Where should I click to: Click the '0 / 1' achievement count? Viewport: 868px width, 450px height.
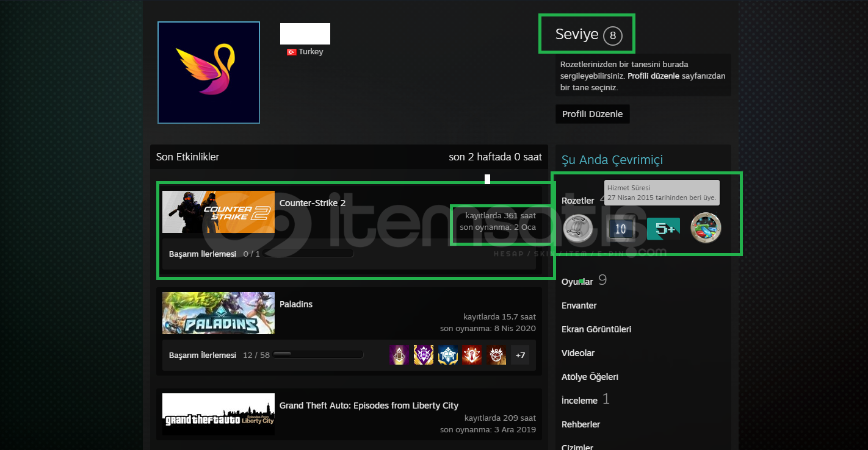[251, 254]
